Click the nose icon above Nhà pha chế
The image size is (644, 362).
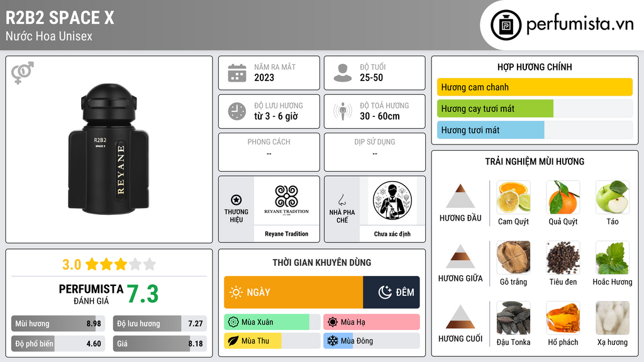[x=341, y=200]
